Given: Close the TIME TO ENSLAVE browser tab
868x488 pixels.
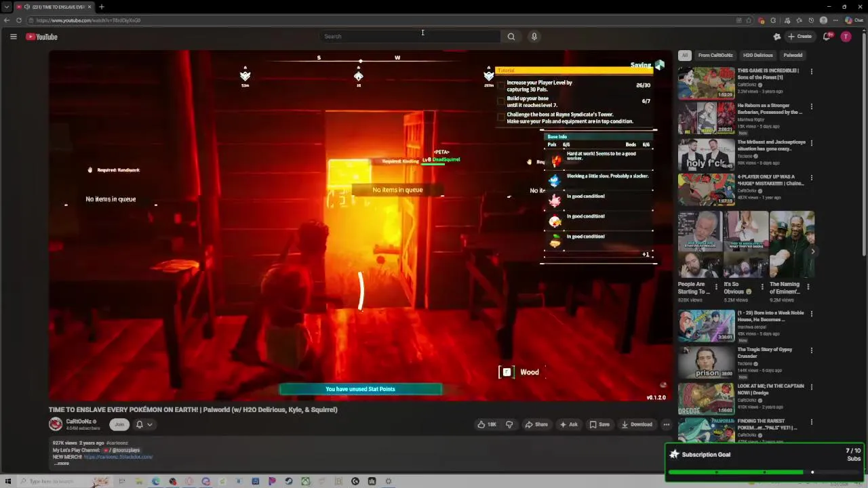Looking at the screenshot, I should pos(89,7).
